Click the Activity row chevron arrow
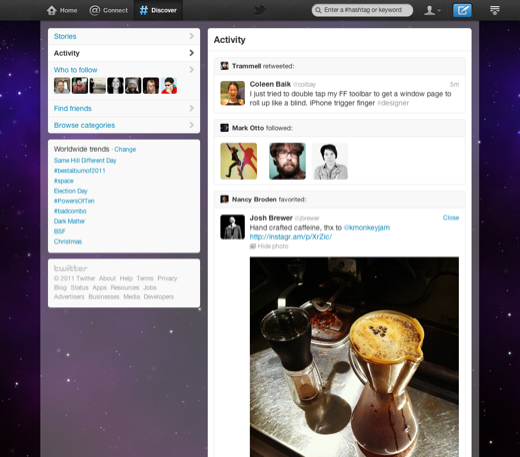The width and height of the screenshot is (520, 457). coord(192,53)
